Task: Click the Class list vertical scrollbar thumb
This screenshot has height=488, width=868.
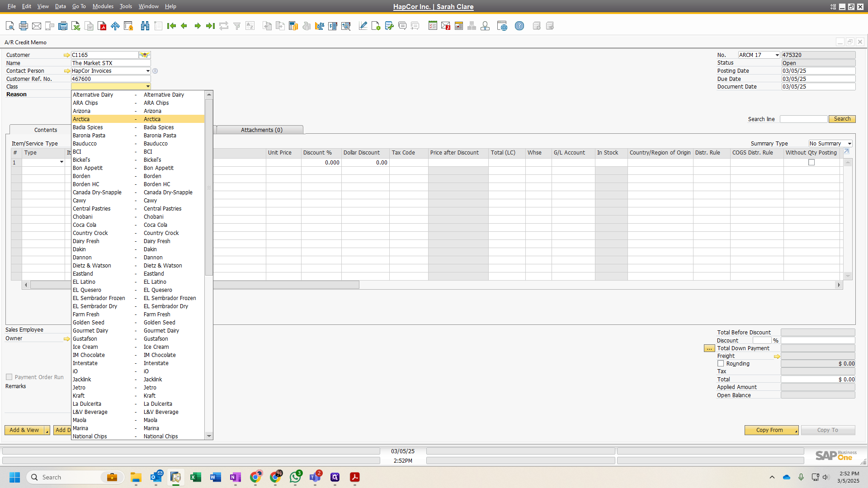Action: click(x=209, y=187)
